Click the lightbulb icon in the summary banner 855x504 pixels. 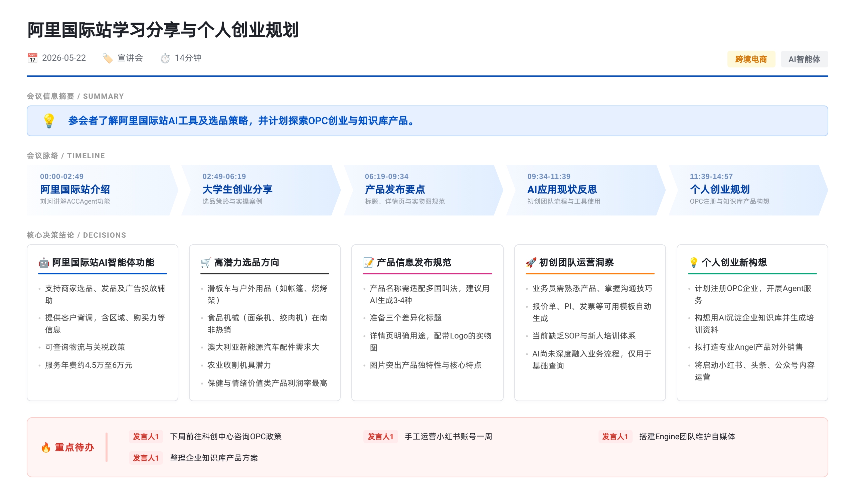(49, 121)
